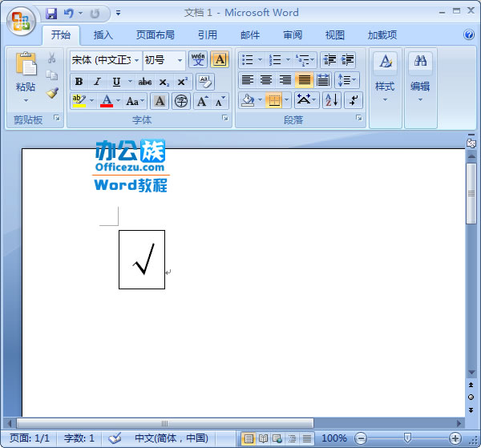
Task: Customize Quick Access Toolbar dropdown
Action: [118, 13]
